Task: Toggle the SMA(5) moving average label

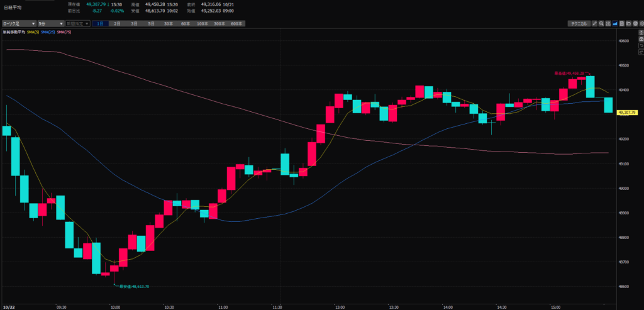Action: click(x=33, y=31)
